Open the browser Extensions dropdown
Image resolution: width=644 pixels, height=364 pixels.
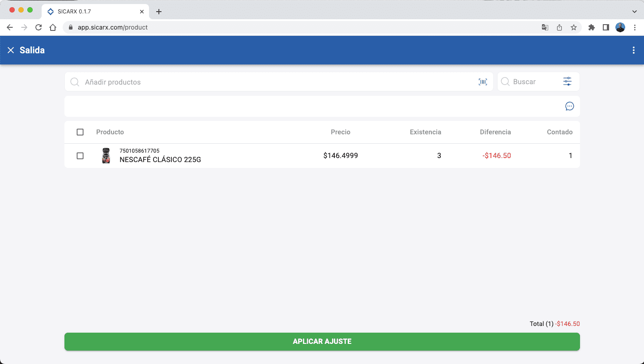click(x=591, y=27)
